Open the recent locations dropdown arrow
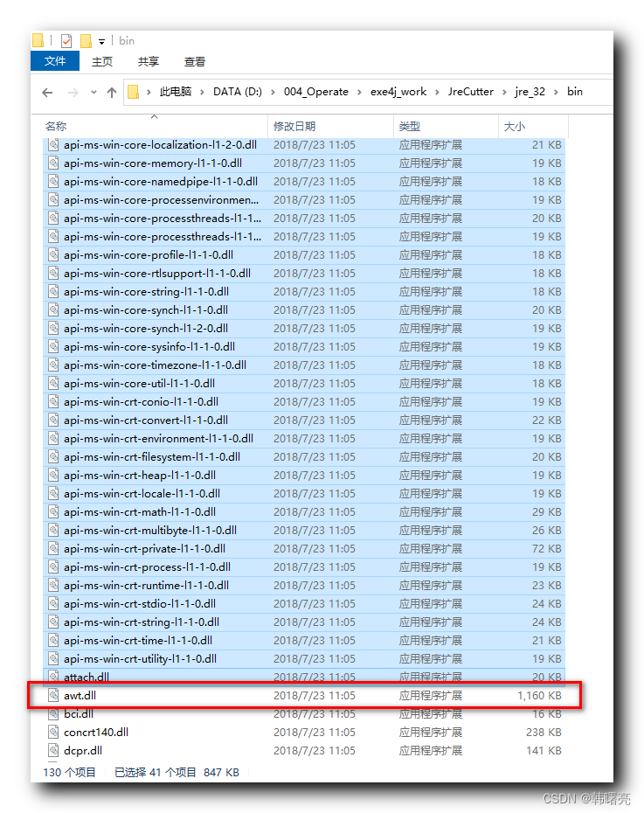 [93, 93]
